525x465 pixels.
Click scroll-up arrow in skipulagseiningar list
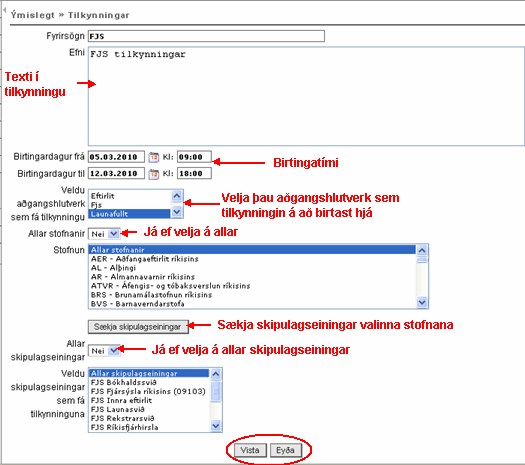coord(216,374)
